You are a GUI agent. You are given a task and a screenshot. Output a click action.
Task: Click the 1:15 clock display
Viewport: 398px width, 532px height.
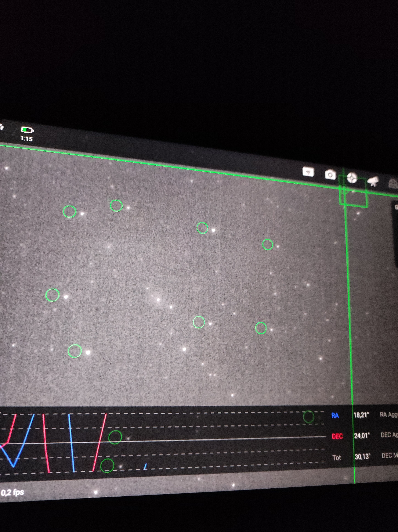point(26,139)
